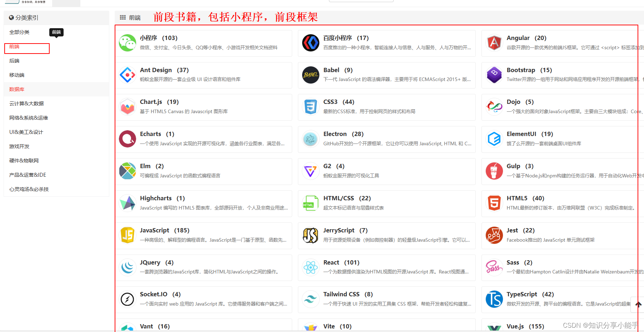
Task: Select the 心灵鸡汤&必杀技 category
Action: pos(29,189)
